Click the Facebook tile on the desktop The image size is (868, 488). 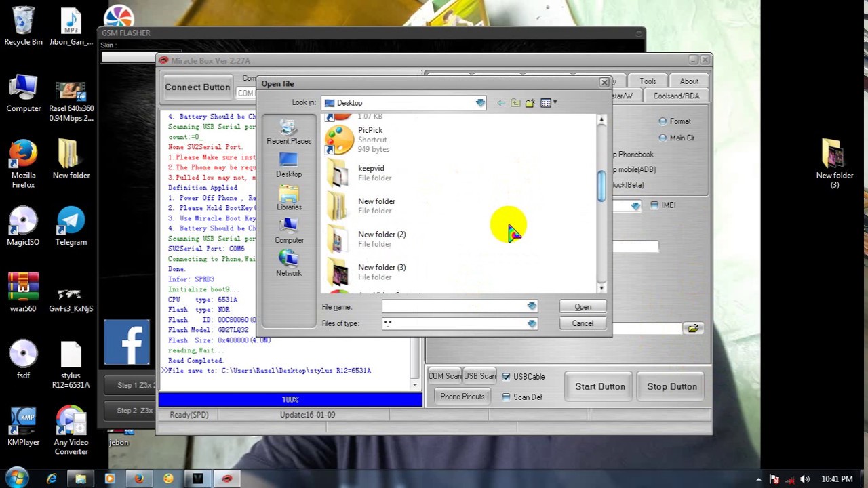tap(127, 342)
